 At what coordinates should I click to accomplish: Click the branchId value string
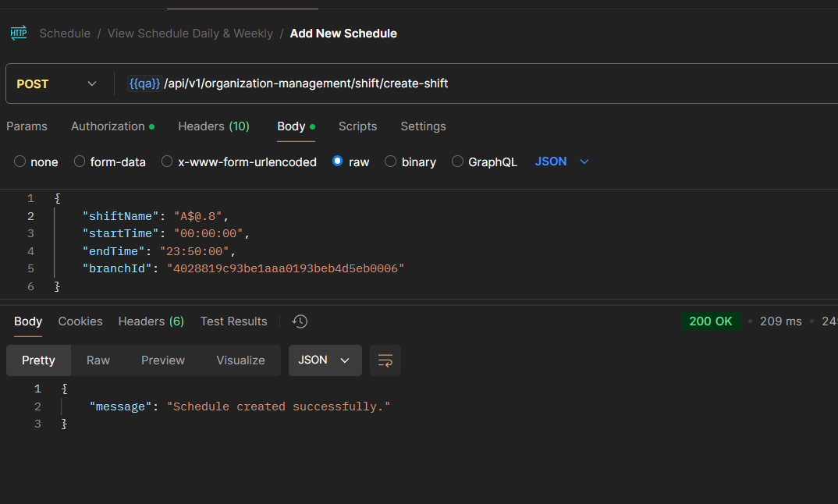pyautogui.click(x=286, y=269)
